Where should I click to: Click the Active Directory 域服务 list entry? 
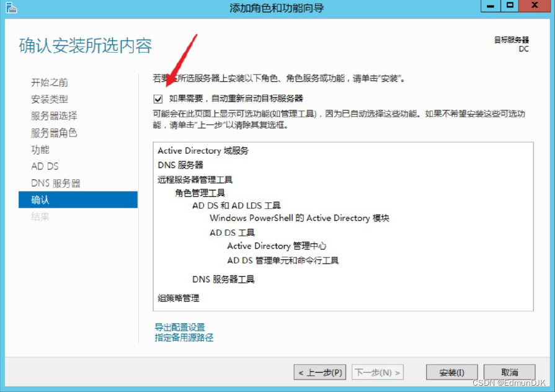pos(203,151)
